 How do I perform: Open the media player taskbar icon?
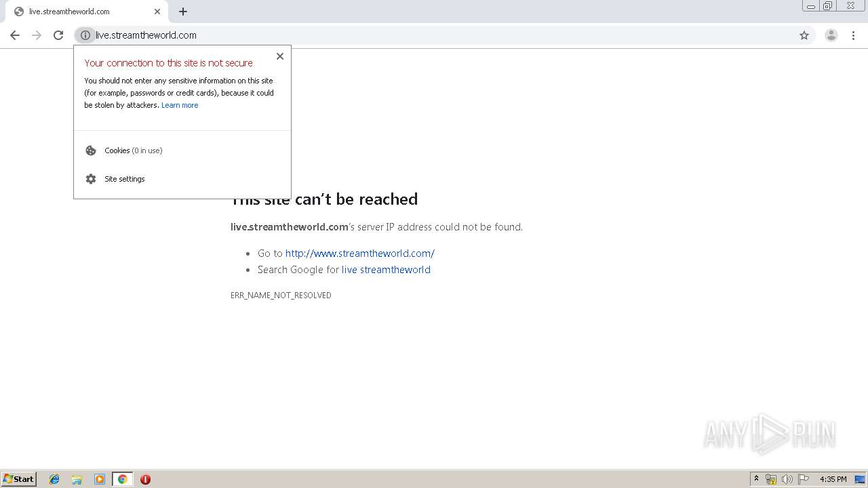pos(100,479)
